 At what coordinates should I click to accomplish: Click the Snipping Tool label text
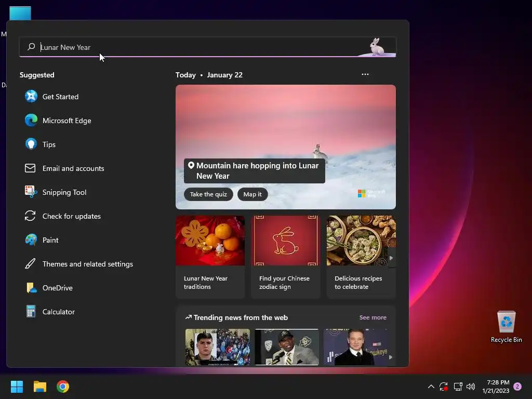coord(64,192)
